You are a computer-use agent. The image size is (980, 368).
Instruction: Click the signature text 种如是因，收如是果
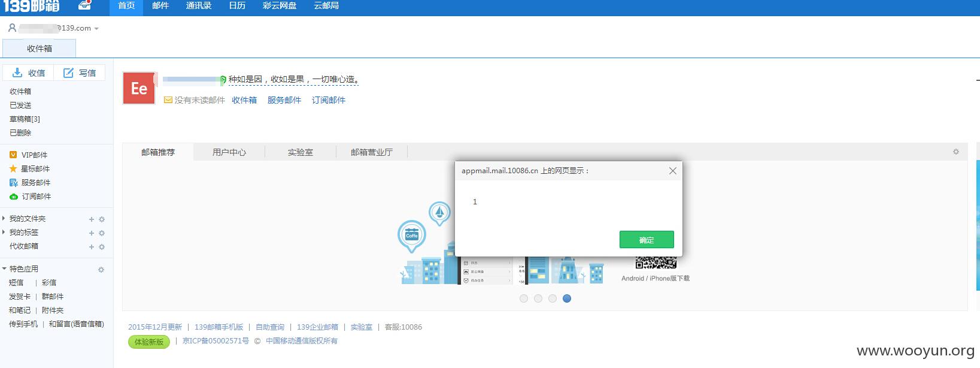293,79
